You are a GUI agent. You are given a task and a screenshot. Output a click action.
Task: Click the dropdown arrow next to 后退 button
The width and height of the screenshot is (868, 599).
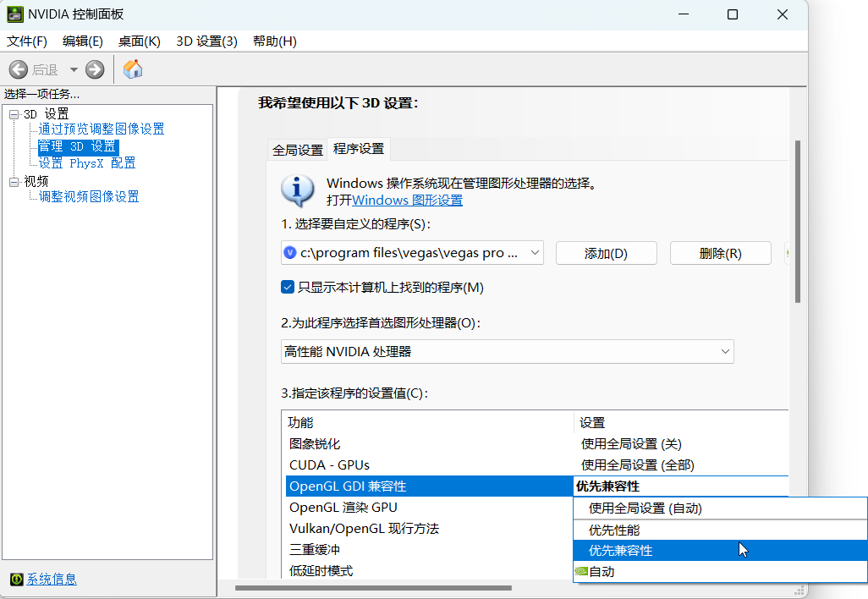(73, 69)
